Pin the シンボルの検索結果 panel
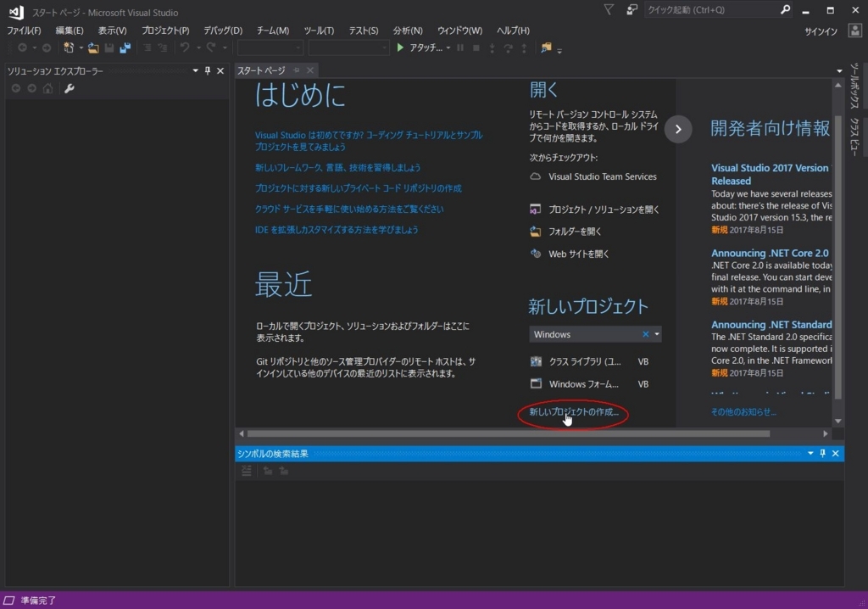Viewport: 868px width, 609px height. (x=822, y=453)
